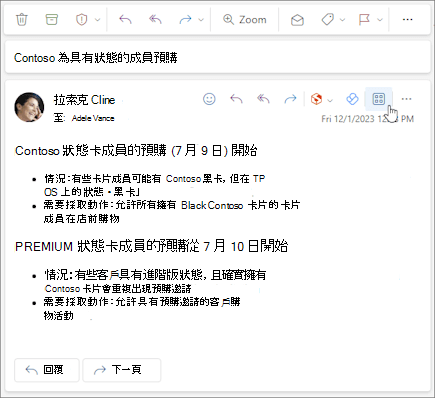Click the sender's profile photo

point(29,107)
